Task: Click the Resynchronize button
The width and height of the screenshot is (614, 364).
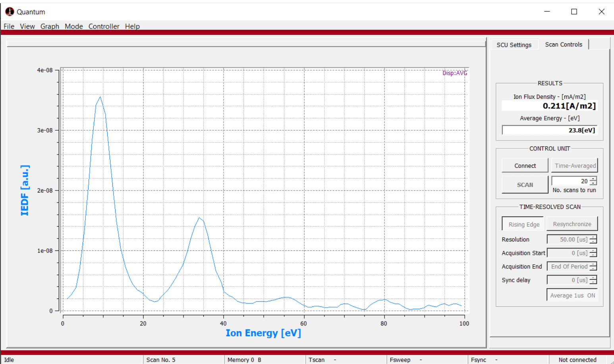Action: (x=572, y=224)
